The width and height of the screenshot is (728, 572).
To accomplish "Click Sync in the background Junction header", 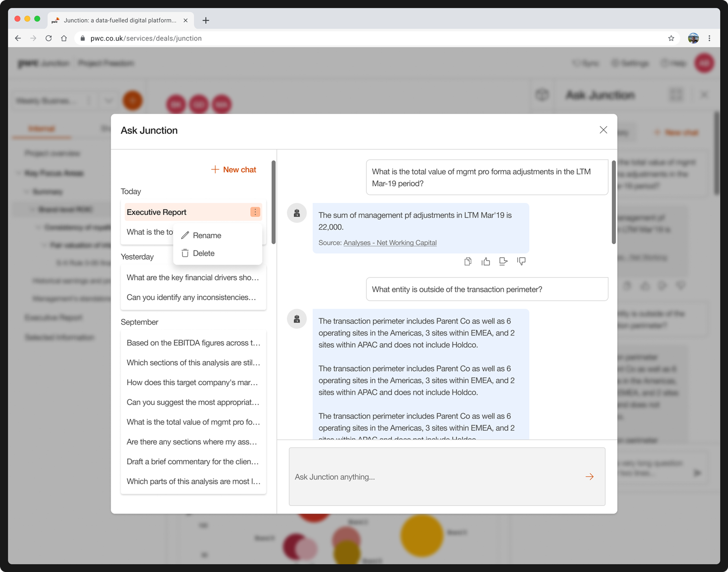I will (x=586, y=63).
